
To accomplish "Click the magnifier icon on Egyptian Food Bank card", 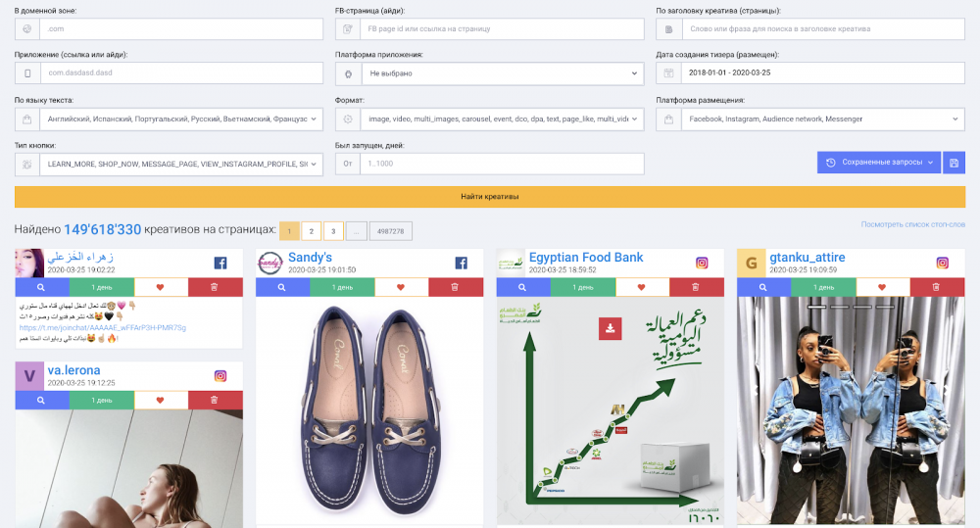I will 523,287.
